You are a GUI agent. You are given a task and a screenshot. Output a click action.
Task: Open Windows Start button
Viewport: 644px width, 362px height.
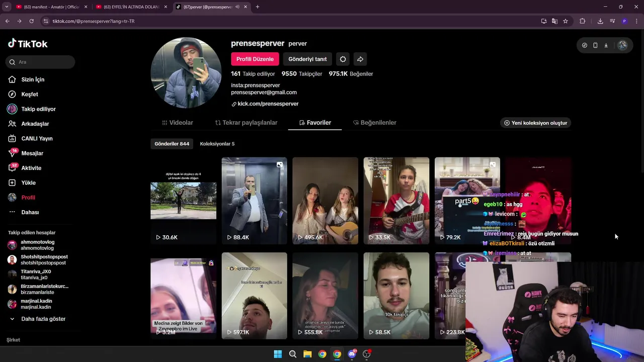[x=278, y=354]
